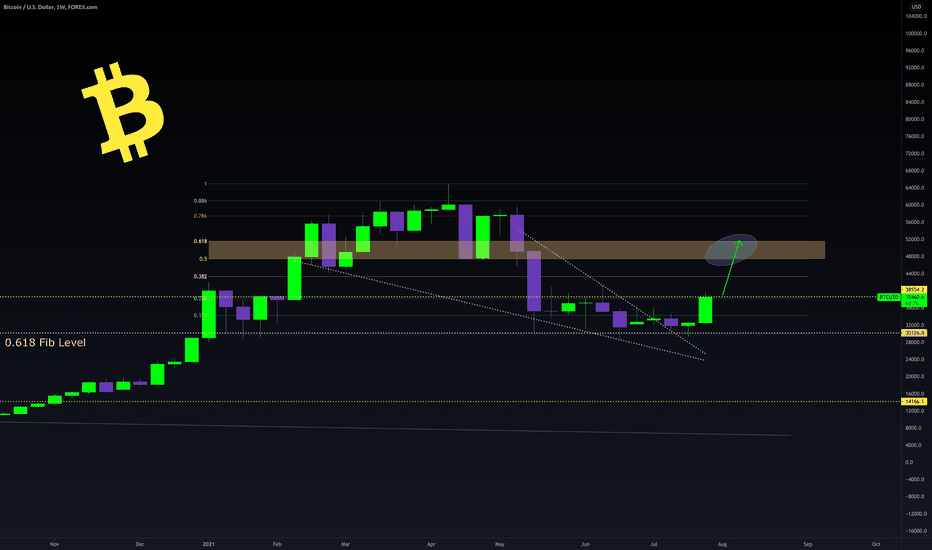Select the 30126.4 price line label

pyautogui.click(x=914, y=333)
